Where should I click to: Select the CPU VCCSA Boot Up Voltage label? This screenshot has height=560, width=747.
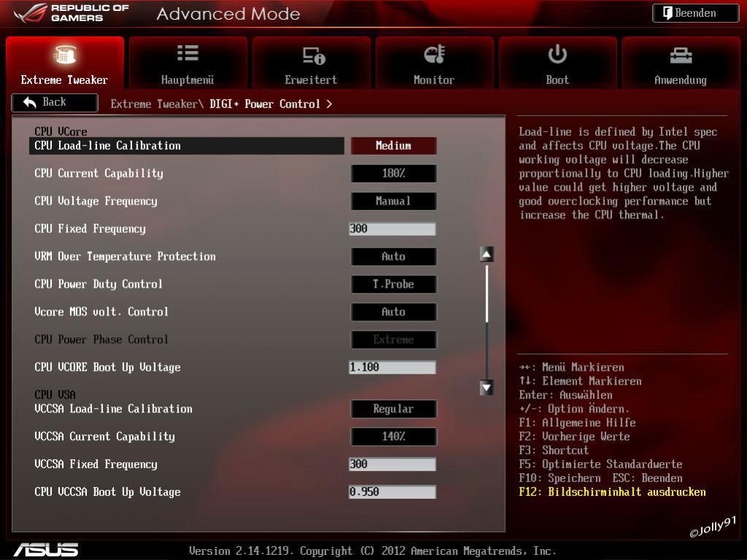(107, 492)
